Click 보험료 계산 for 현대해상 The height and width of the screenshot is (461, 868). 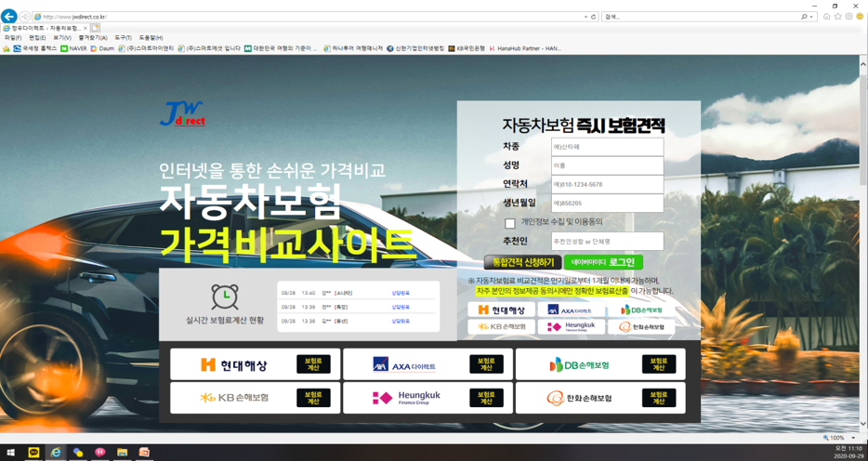tap(313, 364)
